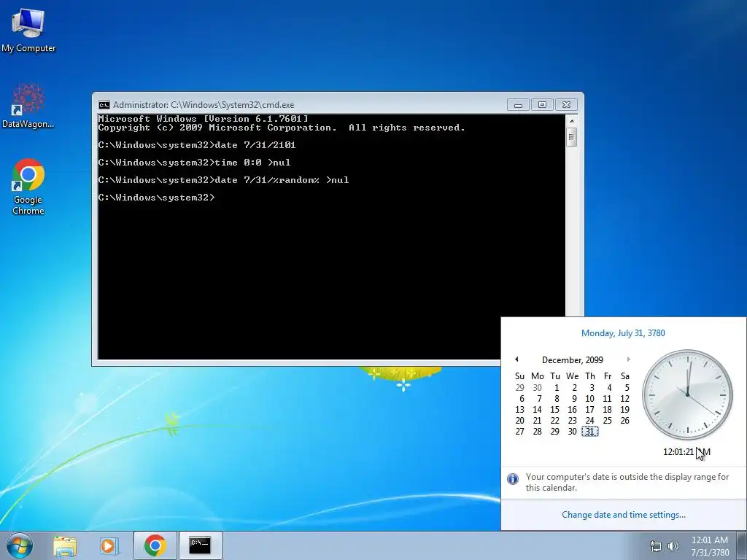Screen dimensions: 747x560
Task: Click the Command Prompt title bar text
Action: click(x=204, y=105)
